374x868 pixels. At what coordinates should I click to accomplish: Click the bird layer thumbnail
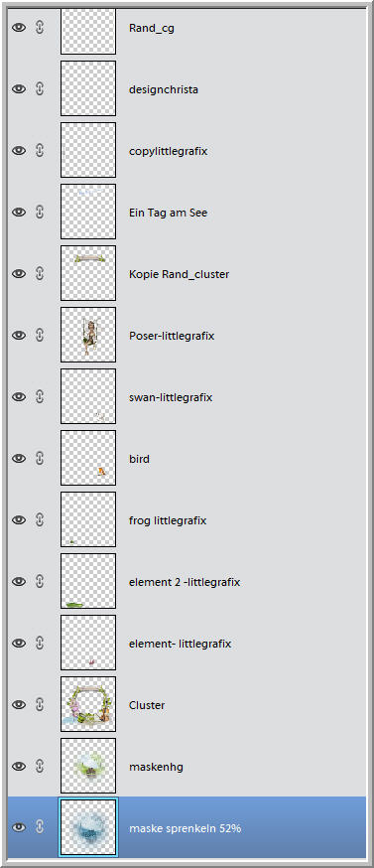click(x=88, y=458)
